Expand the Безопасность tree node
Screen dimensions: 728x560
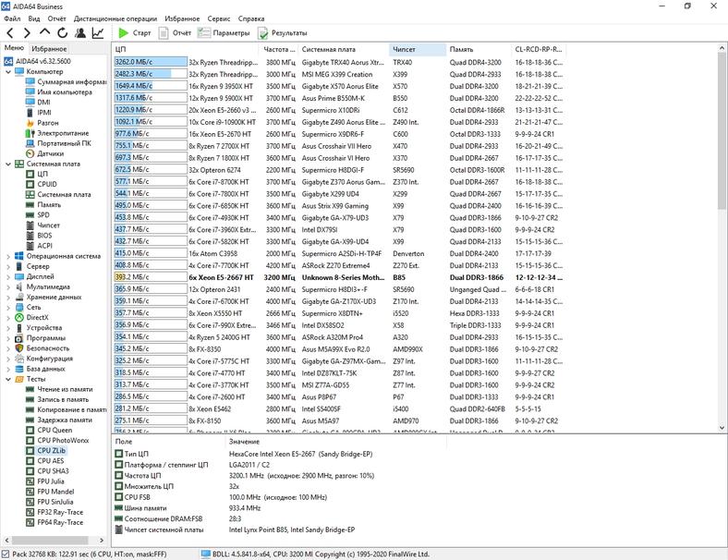click(8, 348)
